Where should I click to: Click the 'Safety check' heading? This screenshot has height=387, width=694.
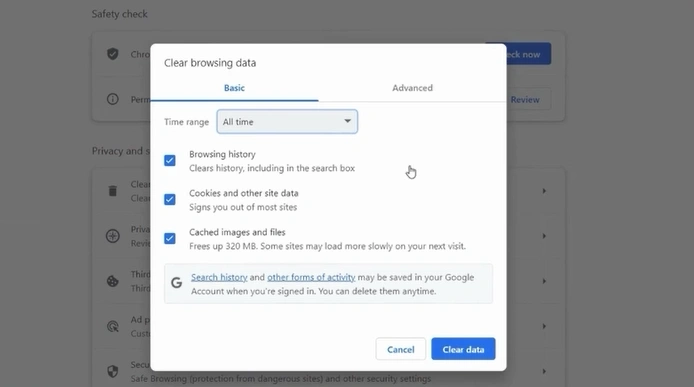coord(120,14)
